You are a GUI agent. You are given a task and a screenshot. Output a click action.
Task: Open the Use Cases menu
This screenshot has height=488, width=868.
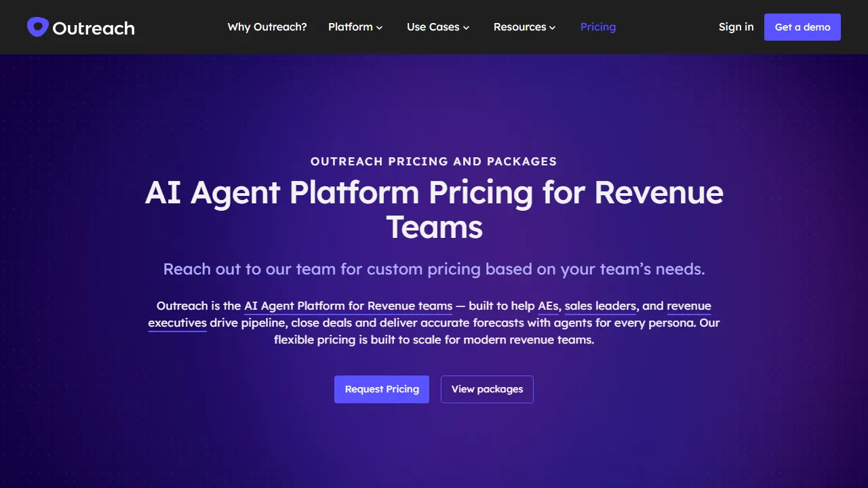(x=438, y=27)
